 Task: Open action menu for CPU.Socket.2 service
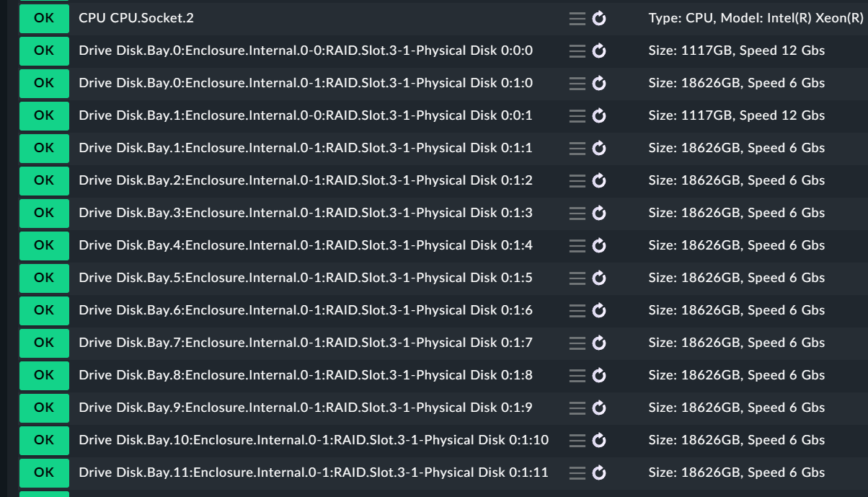point(577,19)
